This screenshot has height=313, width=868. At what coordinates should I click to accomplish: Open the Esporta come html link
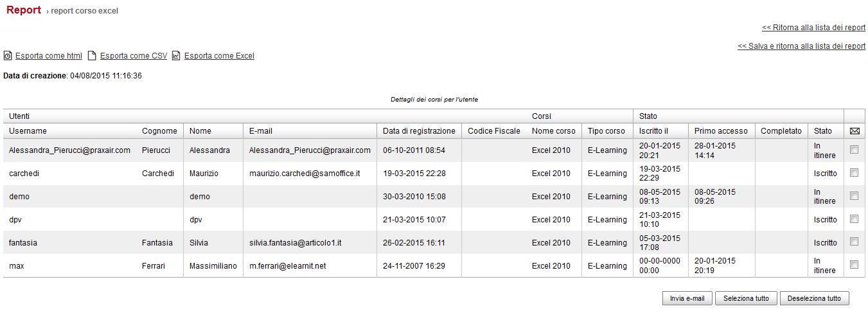[x=49, y=56]
